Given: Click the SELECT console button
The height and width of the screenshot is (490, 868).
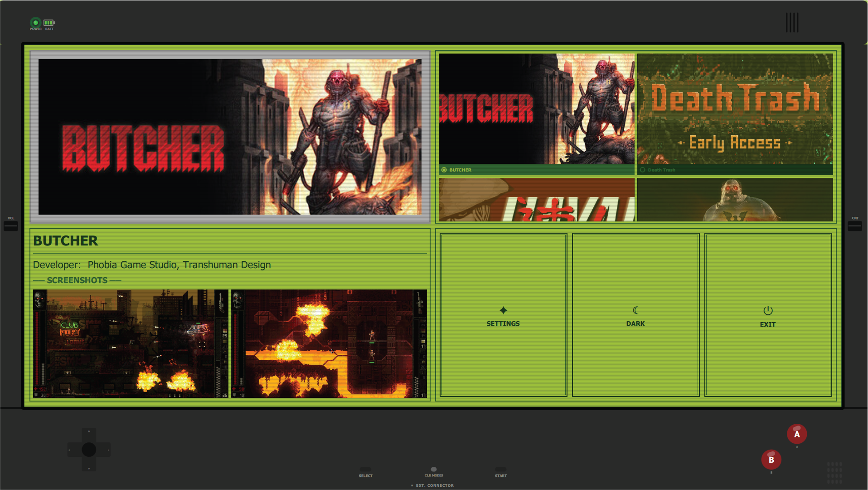Looking at the screenshot, I should 365,470.
